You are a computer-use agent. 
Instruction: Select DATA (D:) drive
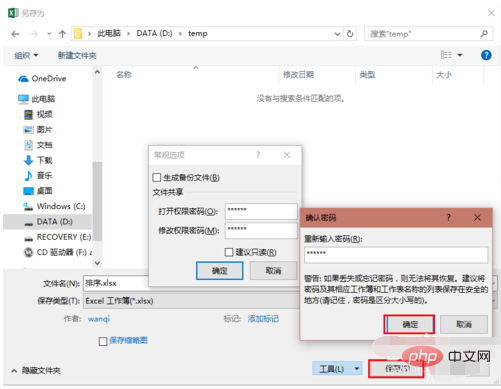[x=48, y=222]
